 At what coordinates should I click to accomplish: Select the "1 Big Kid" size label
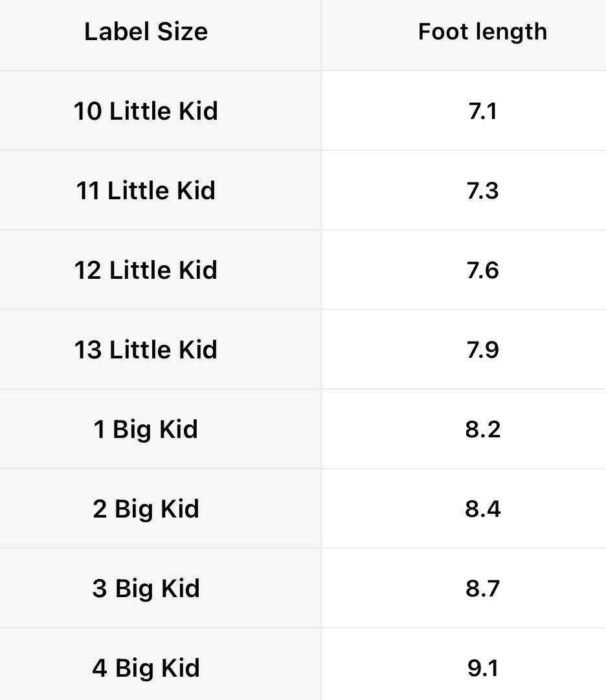tap(146, 430)
